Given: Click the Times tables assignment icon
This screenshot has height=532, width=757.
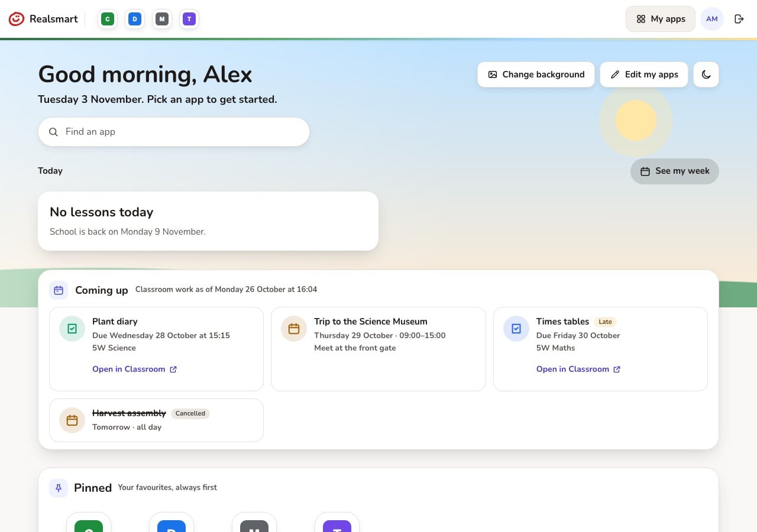Looking at the screenshot, I should [516, 329].
